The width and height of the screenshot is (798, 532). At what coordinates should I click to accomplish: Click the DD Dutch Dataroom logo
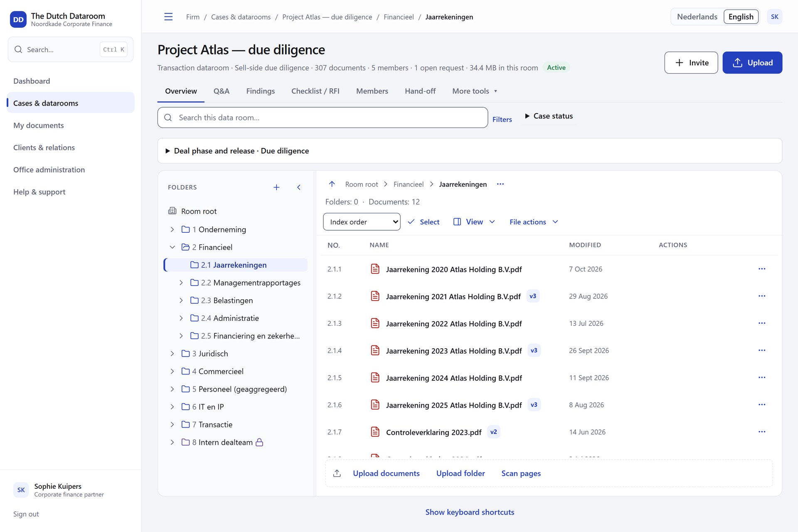[18, 20]
